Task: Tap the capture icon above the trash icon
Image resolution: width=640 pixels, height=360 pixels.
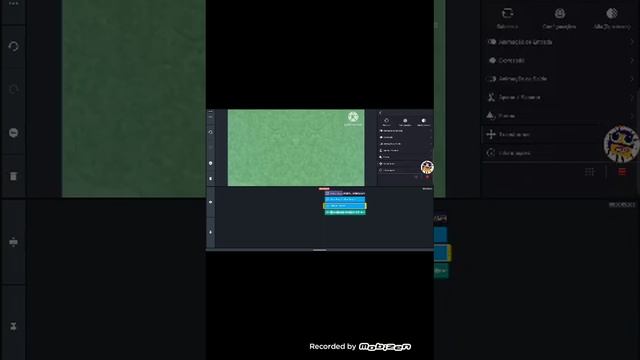Action: 211,163
